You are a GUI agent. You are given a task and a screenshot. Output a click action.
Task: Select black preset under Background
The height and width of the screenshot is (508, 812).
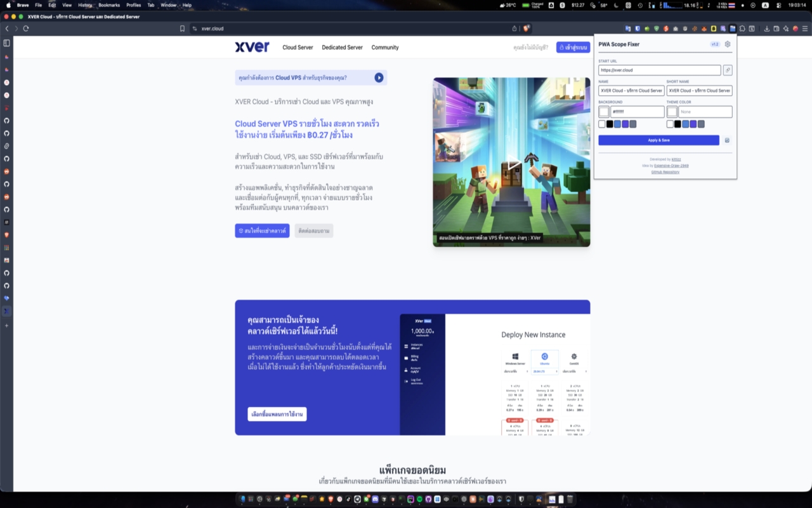click(x=610, y=124)
